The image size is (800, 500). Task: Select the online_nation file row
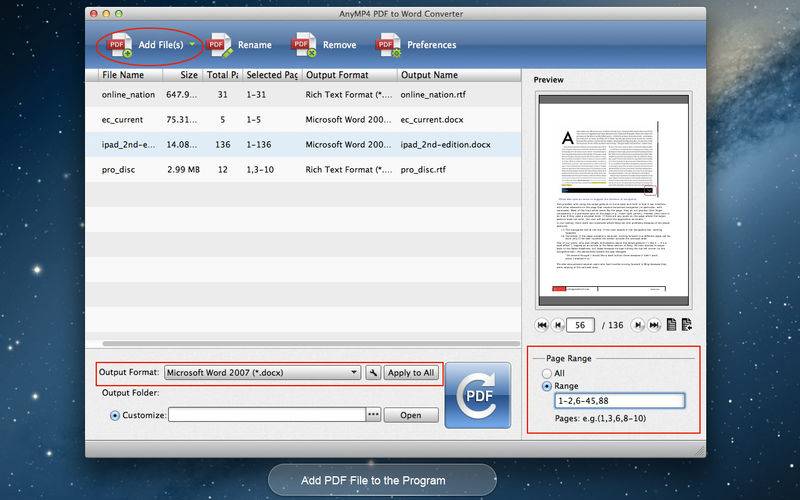[303, 94]
